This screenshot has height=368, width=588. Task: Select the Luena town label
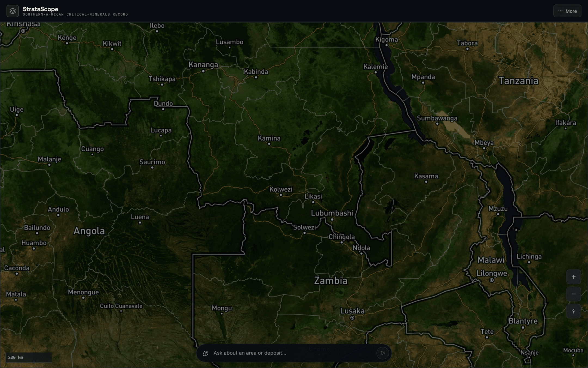140,217
